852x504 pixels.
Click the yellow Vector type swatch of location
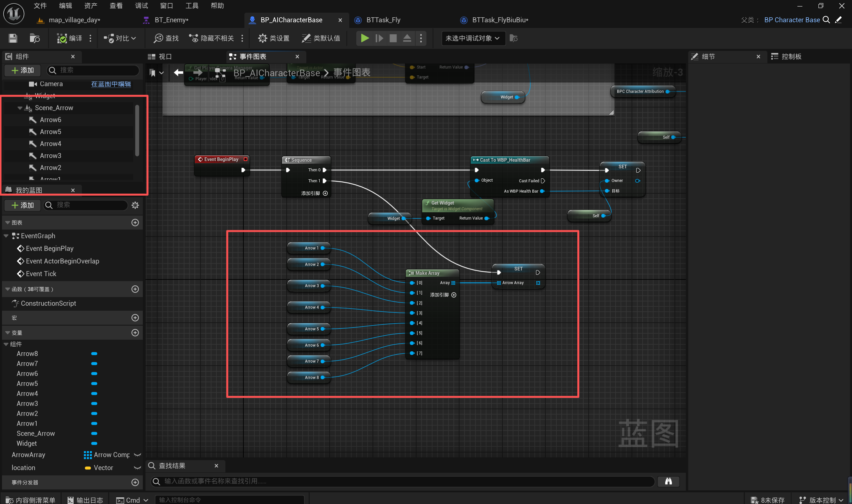(x=88, y=468)
